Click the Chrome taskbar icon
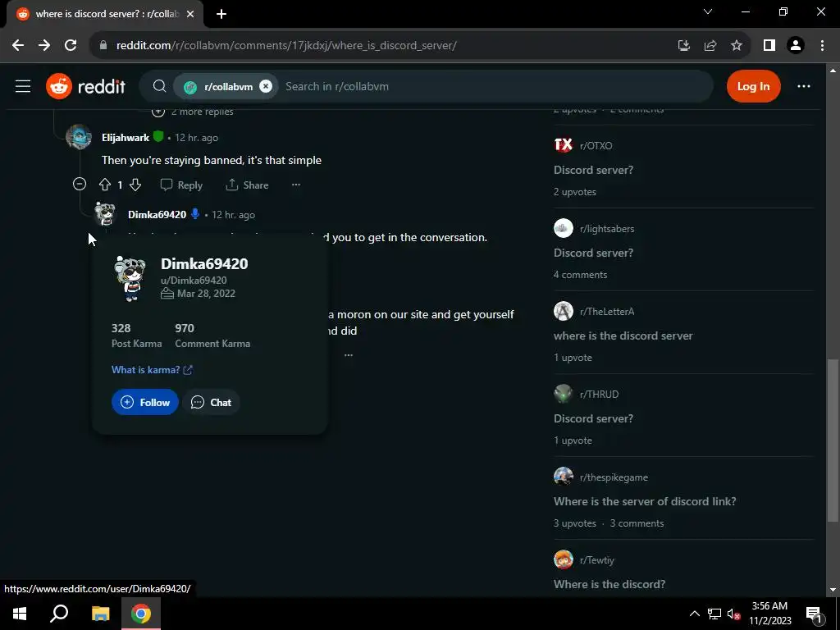Viewport: 840px width, 630px height. [x=141, y=614]
